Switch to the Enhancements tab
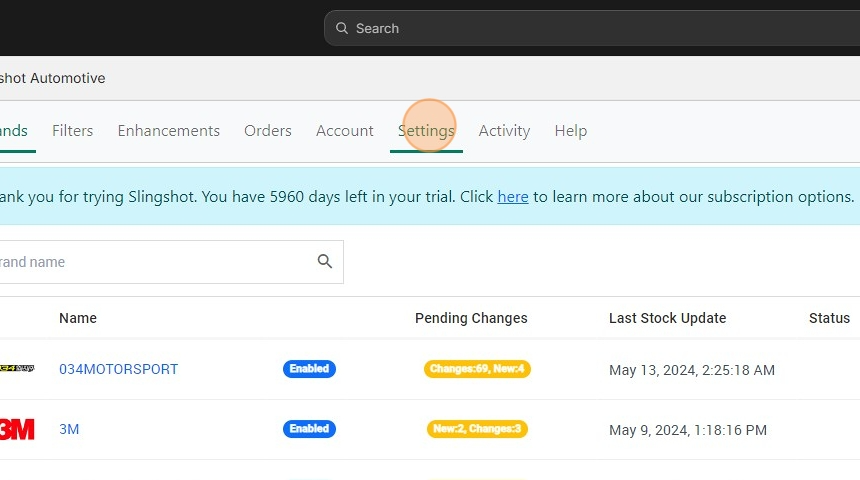Viewport: 860px width, 480px height. pos(168,131)
